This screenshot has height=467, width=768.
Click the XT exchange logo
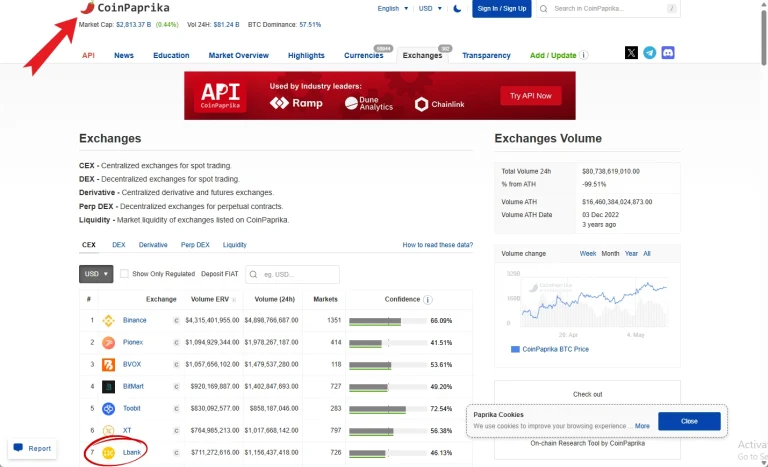point(108,431)
